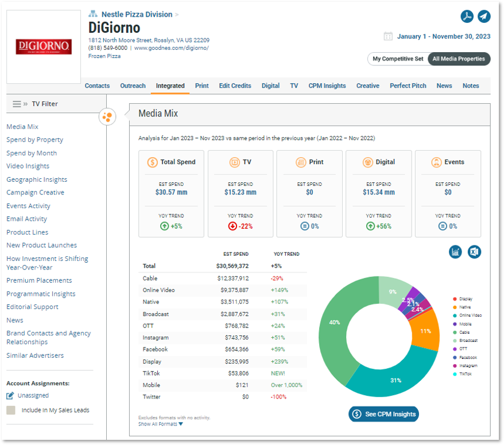Select the Cable row spend $12,337,912
This screenshot has height=445, width=504.
[x=232, y=278]
